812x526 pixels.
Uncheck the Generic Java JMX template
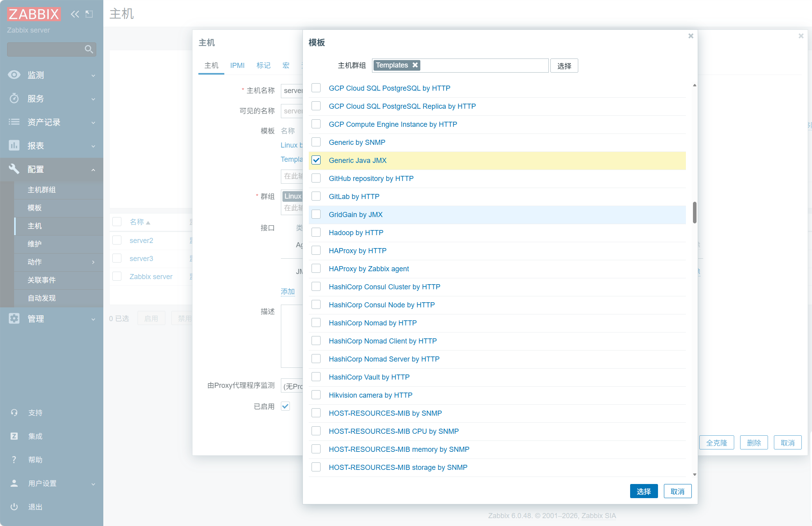click(316, 160)
